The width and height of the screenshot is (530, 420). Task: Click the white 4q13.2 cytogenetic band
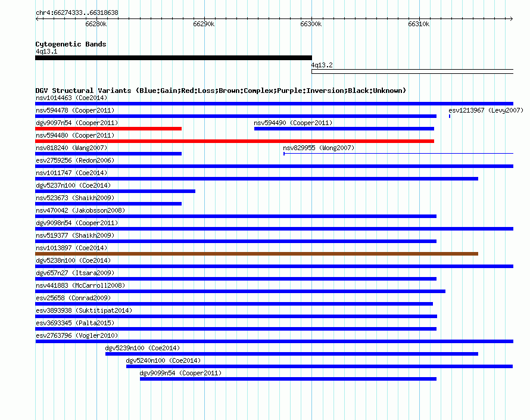click(412, 71)
